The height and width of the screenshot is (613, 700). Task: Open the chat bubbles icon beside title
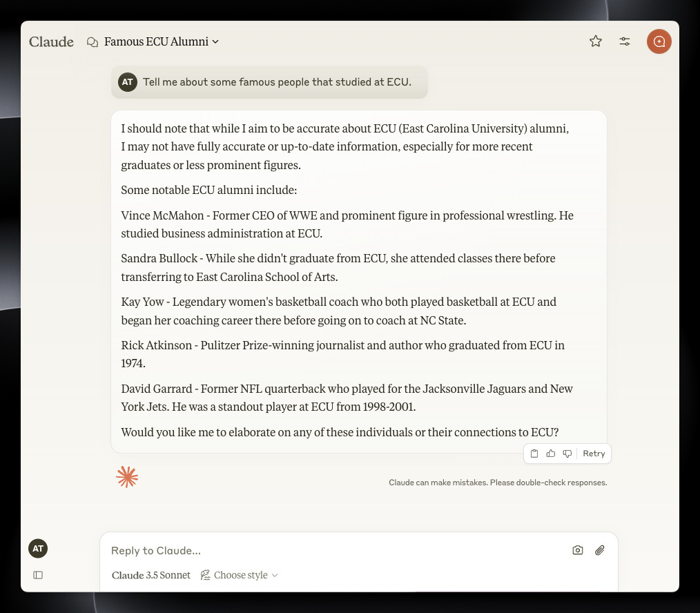click(x=93, y=42)
